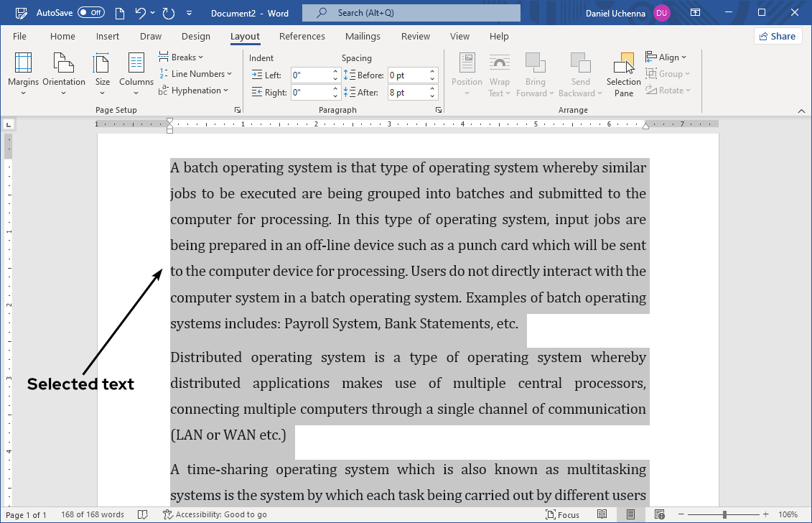Enable Focus mode in the status bar

pos(564,514)
